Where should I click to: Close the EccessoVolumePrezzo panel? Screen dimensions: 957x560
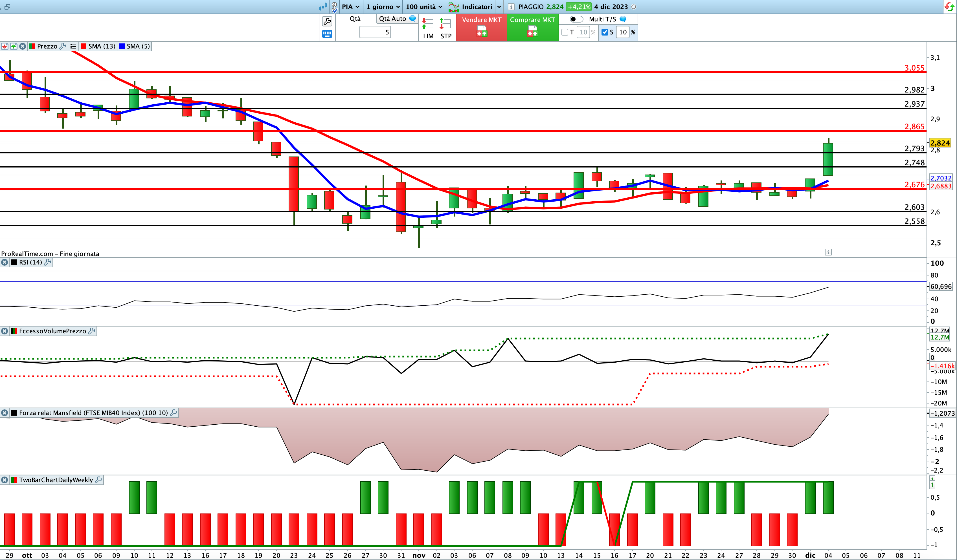point(5,331)
